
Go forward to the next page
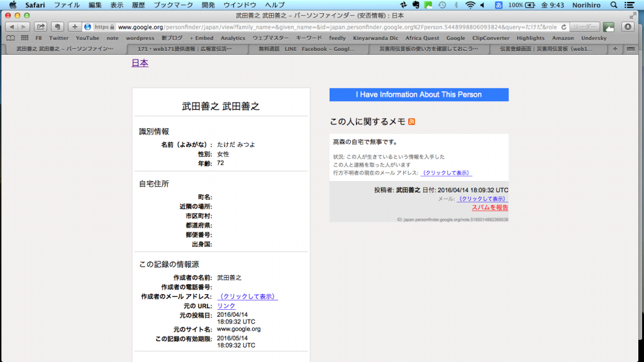click(24, 27)
